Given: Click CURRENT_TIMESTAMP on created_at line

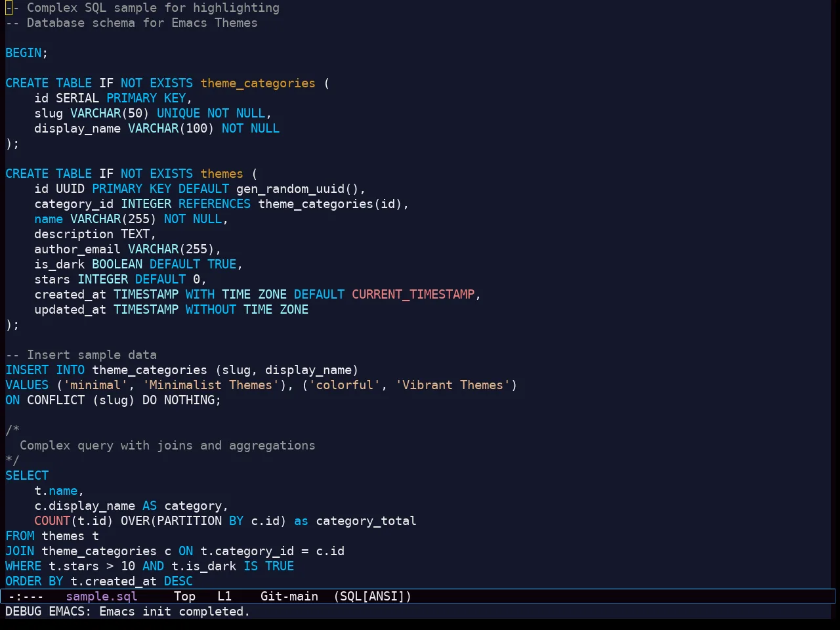Looking at the screenshot, I should pyautogui.click(x=413, y=295).
